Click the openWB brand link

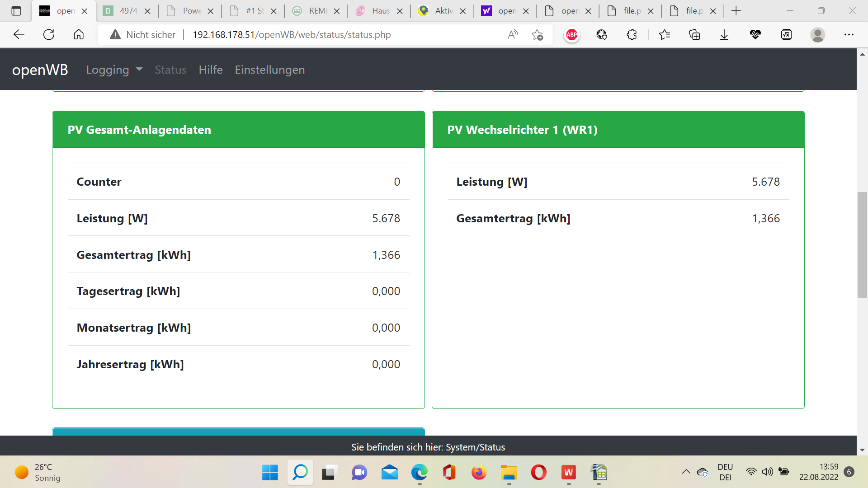point(40,70)
